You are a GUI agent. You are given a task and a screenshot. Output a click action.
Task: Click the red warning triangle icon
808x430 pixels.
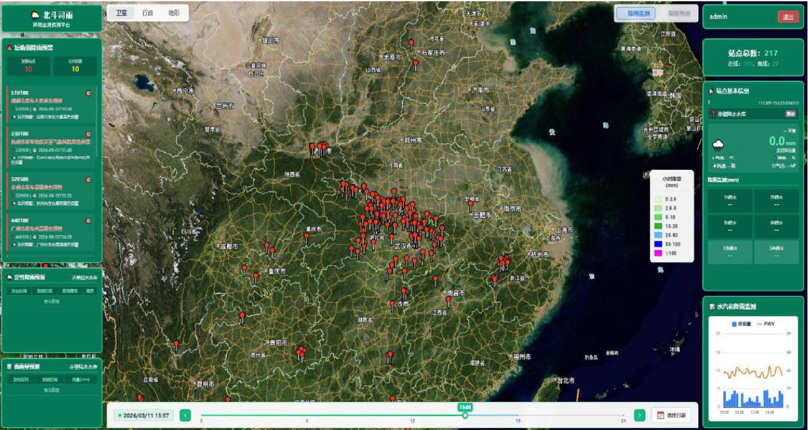9,47
